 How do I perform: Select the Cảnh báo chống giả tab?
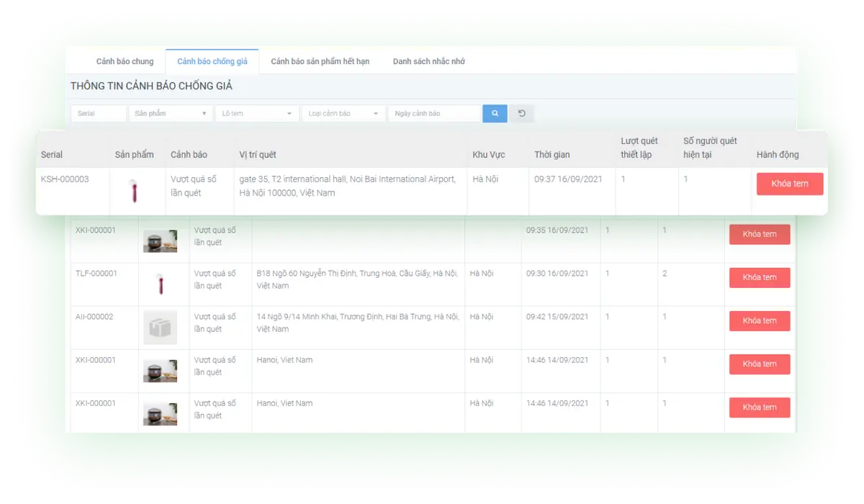pos(212,62)
